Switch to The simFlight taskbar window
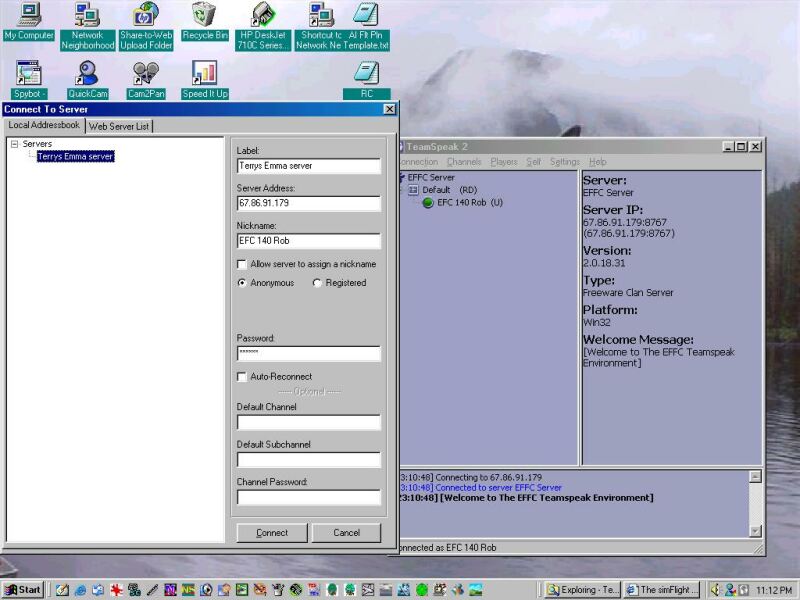Screen dimensions: 800x600 pyautogui.click(x=662, y=590)
